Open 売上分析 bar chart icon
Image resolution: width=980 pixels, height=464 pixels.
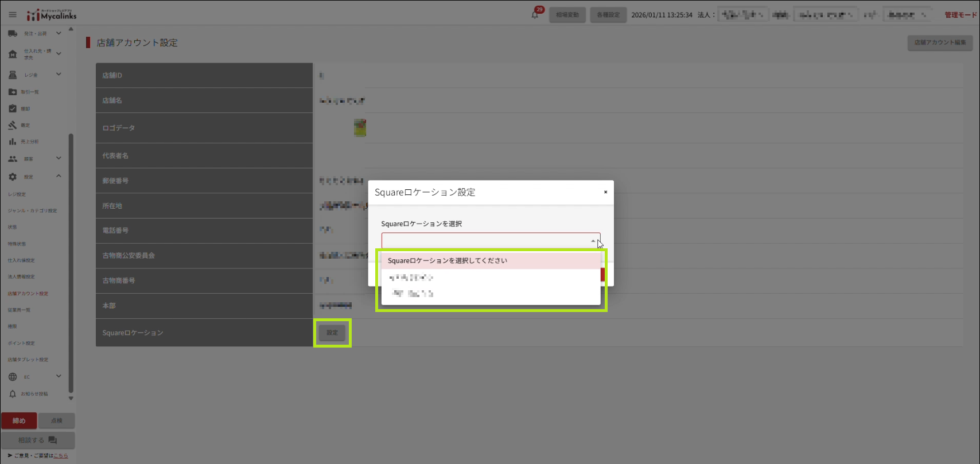click(13, 142)
